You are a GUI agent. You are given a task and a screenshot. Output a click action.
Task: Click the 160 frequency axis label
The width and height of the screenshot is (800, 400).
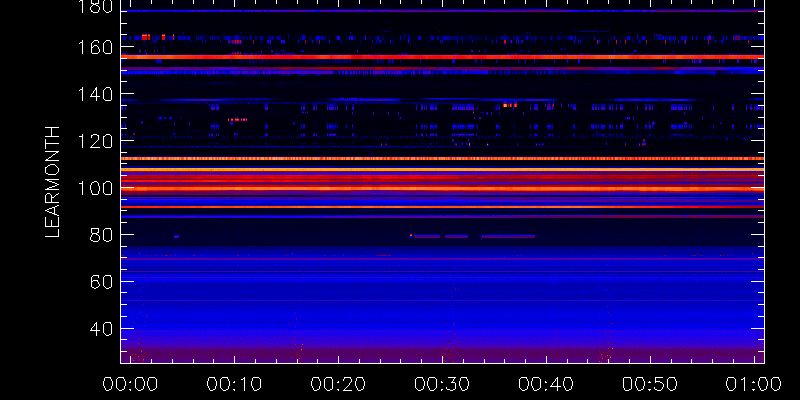point(94,48)
